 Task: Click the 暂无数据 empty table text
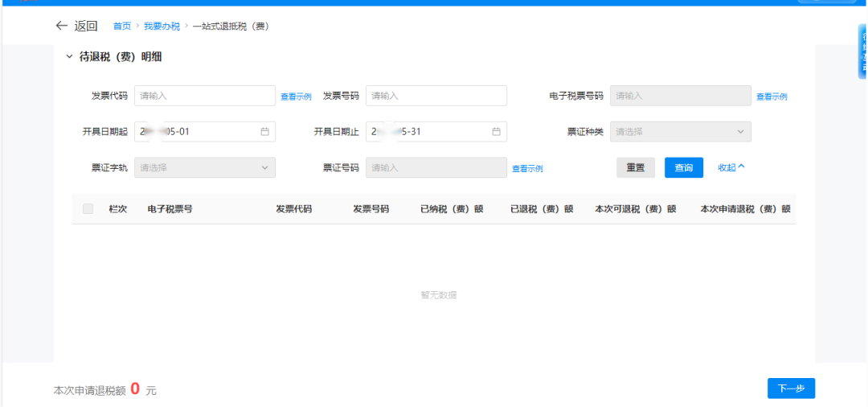(439, 295)
